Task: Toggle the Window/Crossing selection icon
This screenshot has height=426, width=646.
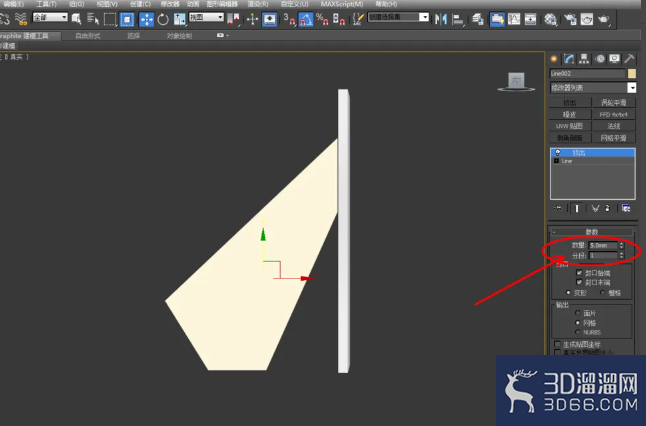Action: (x=127, y=19)
